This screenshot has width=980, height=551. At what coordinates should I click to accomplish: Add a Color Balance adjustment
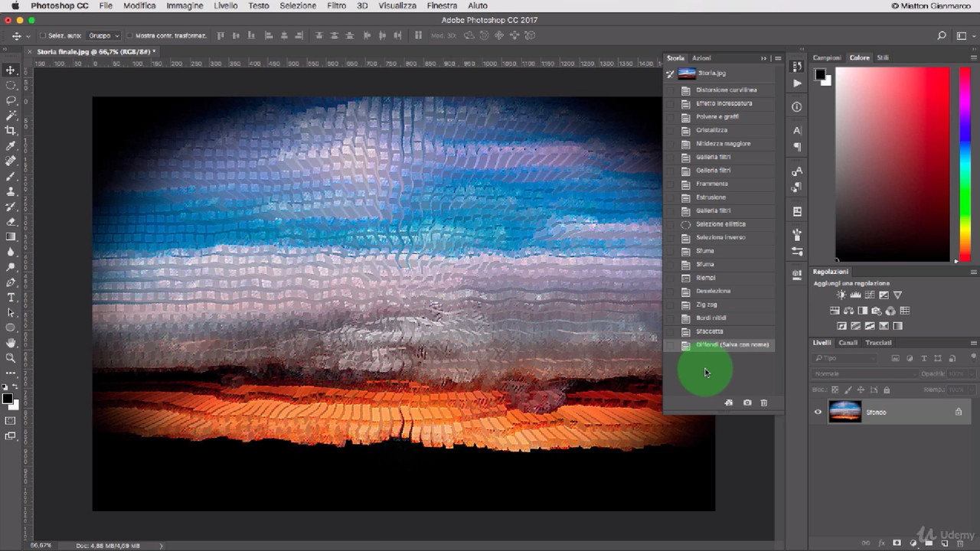pos(848,311)
